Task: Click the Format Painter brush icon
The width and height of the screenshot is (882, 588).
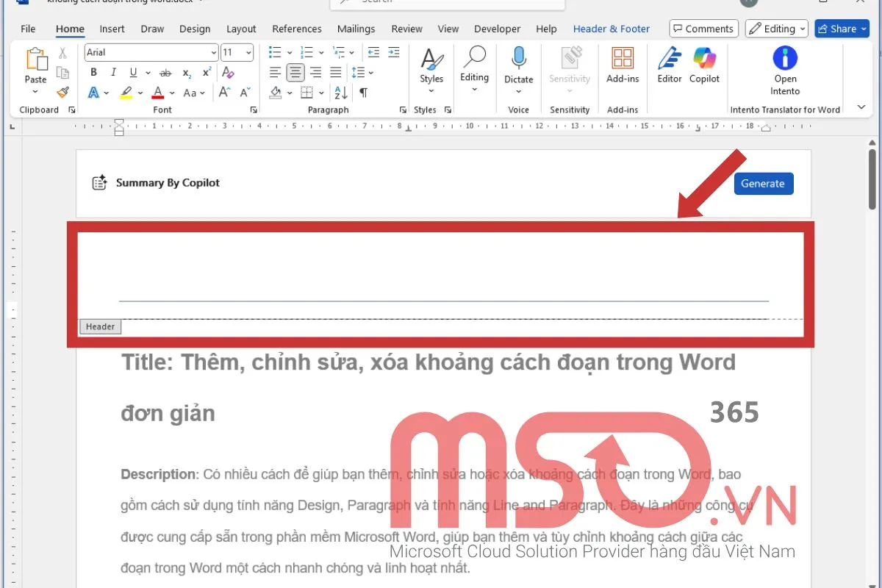Action: pos(62,93)
